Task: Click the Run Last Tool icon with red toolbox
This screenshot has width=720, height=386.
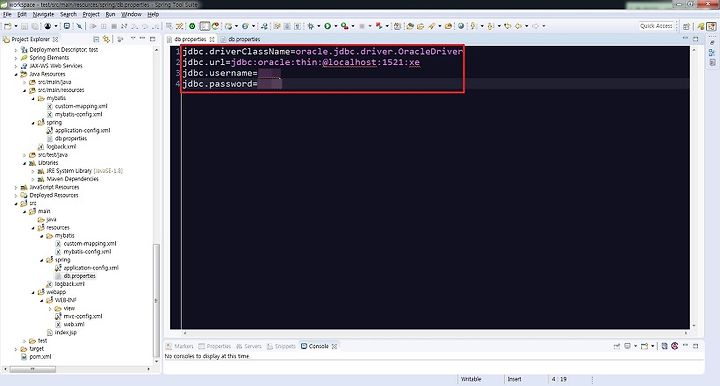Action: coord(344,26)
